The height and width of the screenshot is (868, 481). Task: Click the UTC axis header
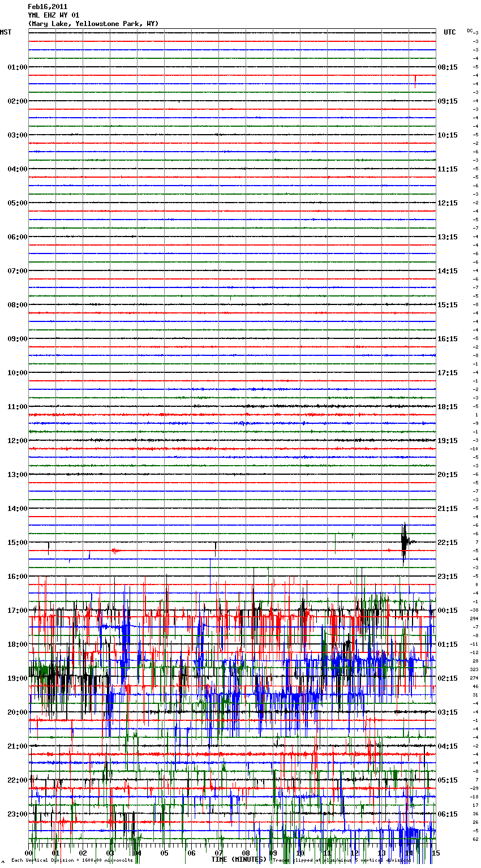tap(450, 33)
